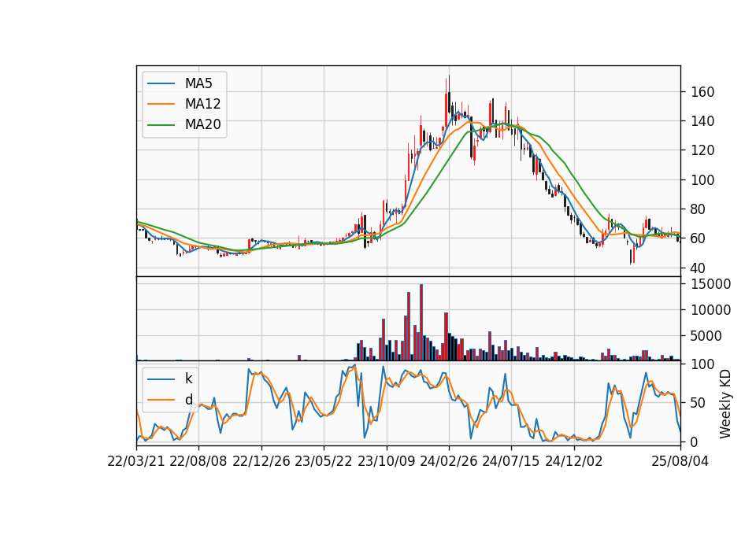
Task: Click the 22/08/08 date label
Action: click(198, 462)
